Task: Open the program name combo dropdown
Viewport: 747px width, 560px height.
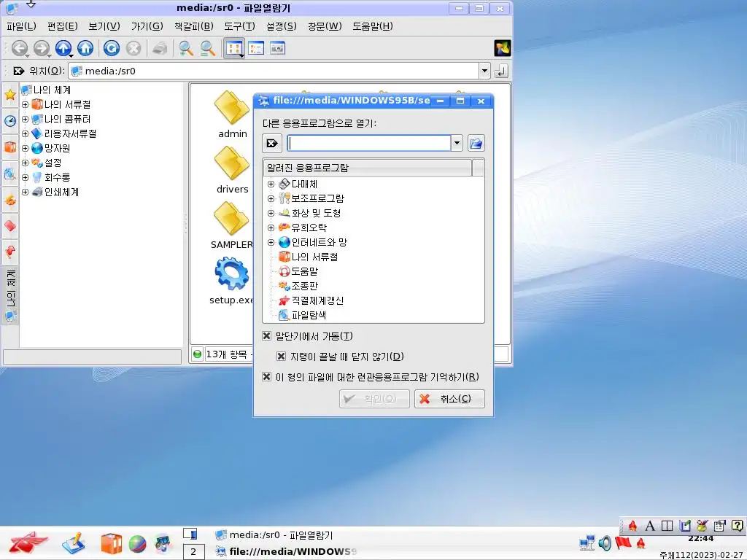Action: click(457, 143)
